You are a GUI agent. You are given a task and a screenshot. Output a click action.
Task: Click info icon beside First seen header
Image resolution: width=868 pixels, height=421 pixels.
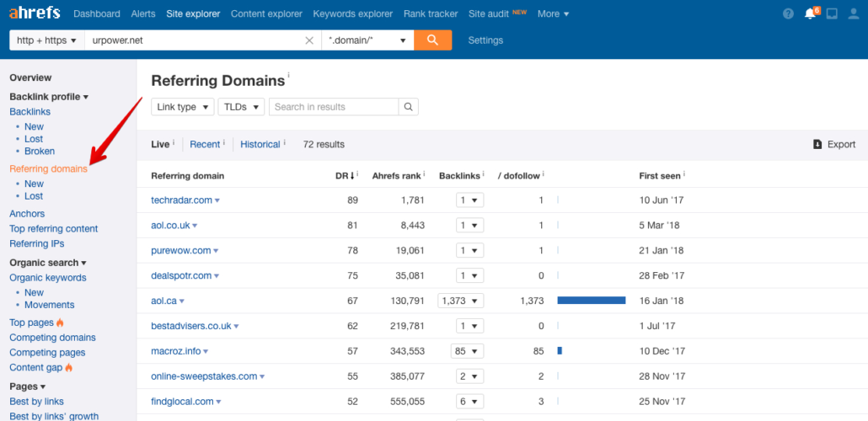pyautogui.click(x=683, y=173)
